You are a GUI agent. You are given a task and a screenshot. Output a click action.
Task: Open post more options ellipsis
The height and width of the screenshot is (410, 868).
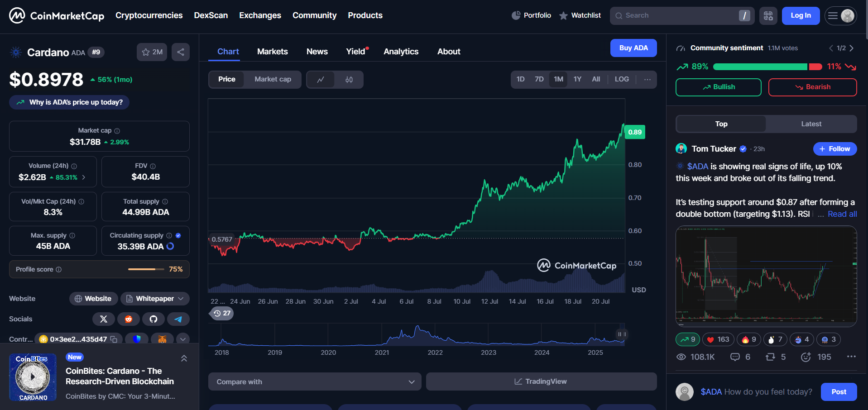[851, 357]
